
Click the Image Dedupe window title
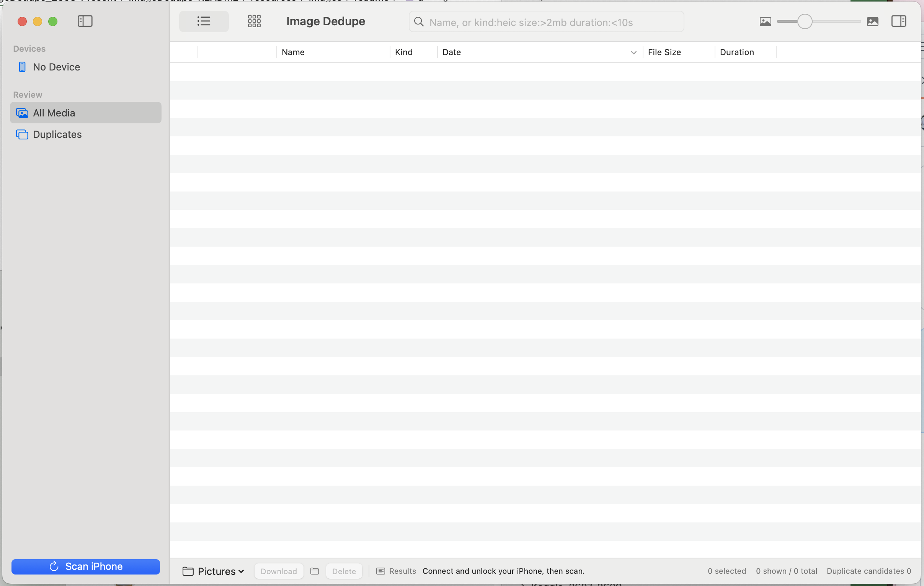(x=325, y=21)
